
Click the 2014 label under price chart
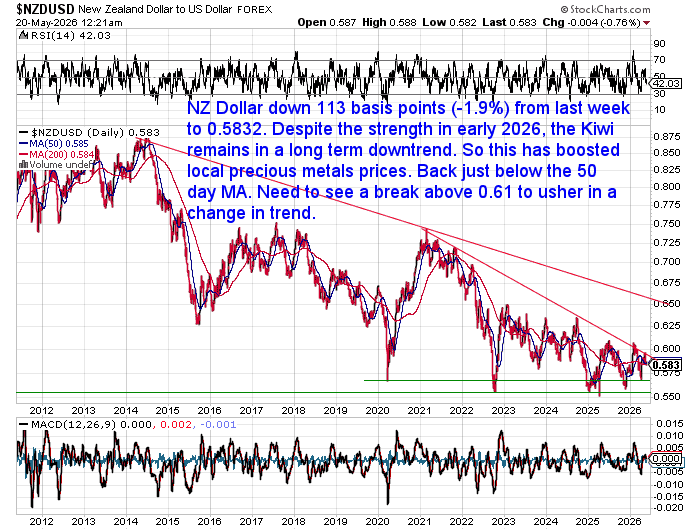[125, 410]
